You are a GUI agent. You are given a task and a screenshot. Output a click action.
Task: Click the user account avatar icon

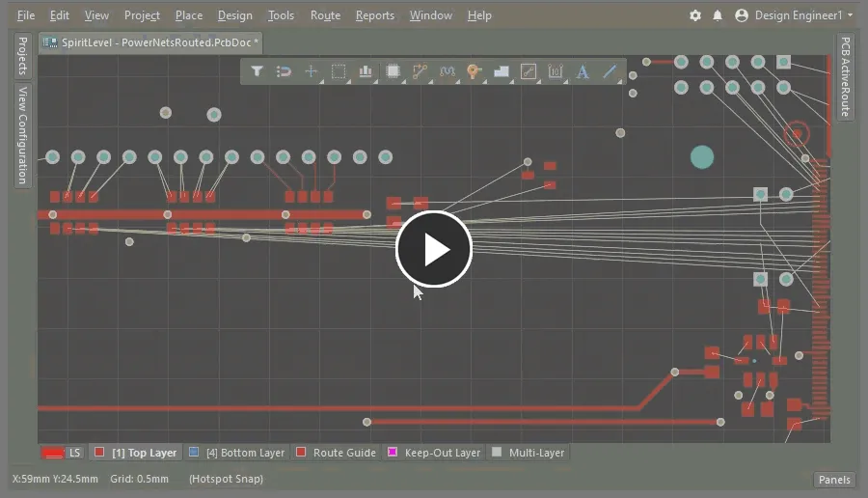pos(742,15)
